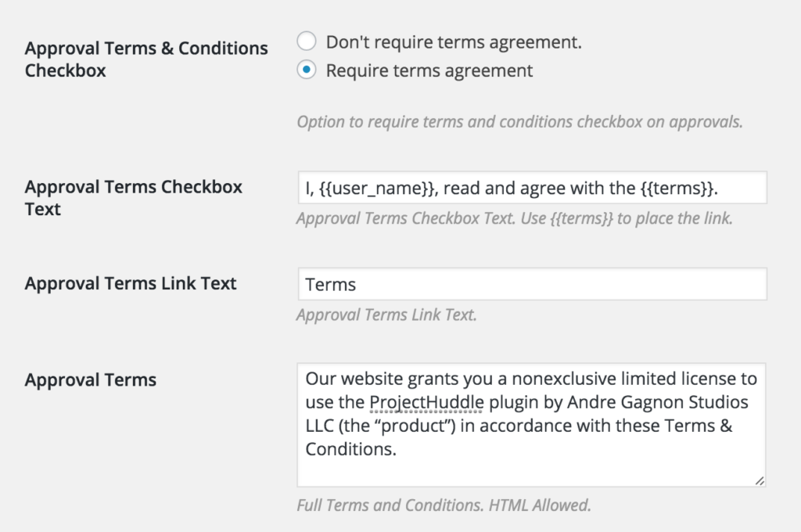Click the word 'Terms' in link text field
The height and width of the screenshot is (532, 801).
tap(329, 284)
